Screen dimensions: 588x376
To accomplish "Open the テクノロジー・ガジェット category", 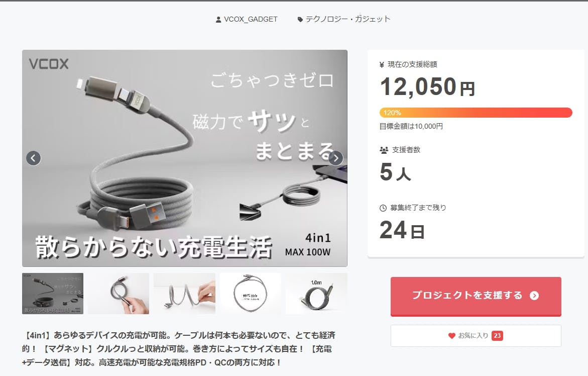I will pos(347,19).
